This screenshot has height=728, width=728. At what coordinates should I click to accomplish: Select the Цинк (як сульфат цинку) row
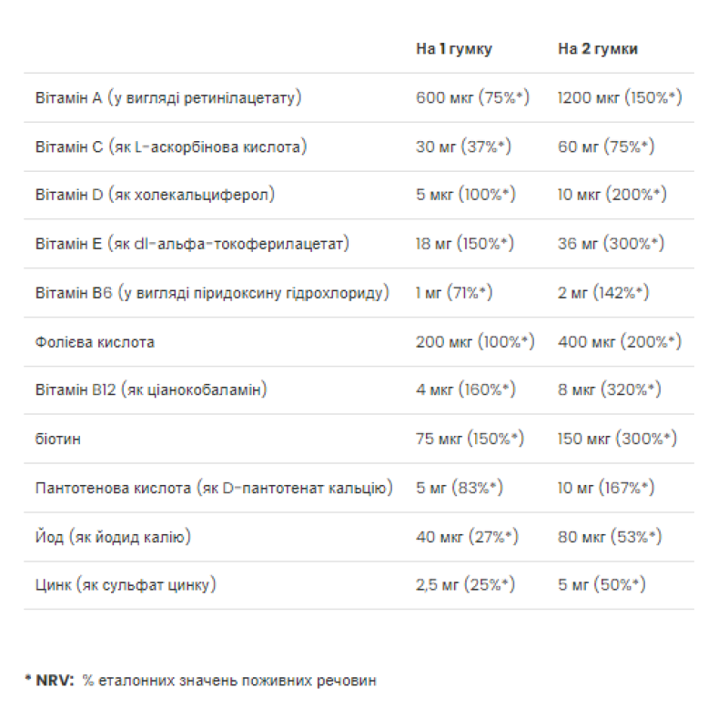pos(359,585)
